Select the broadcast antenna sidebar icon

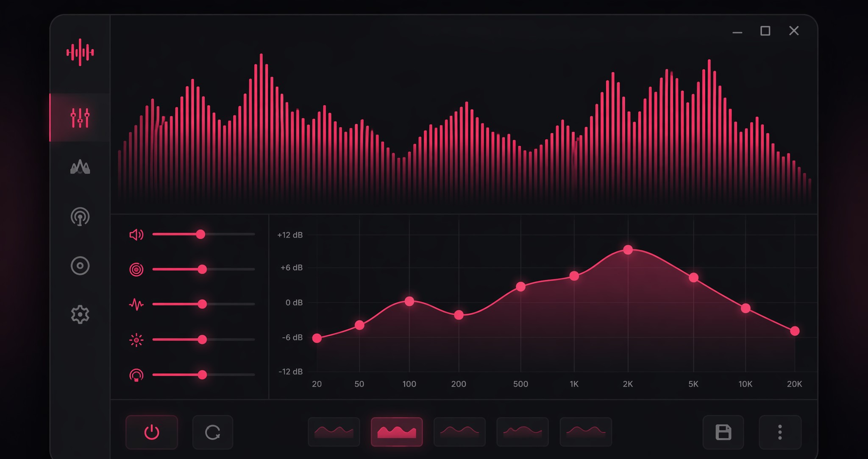pyautogui.click(x=80, y=216)
